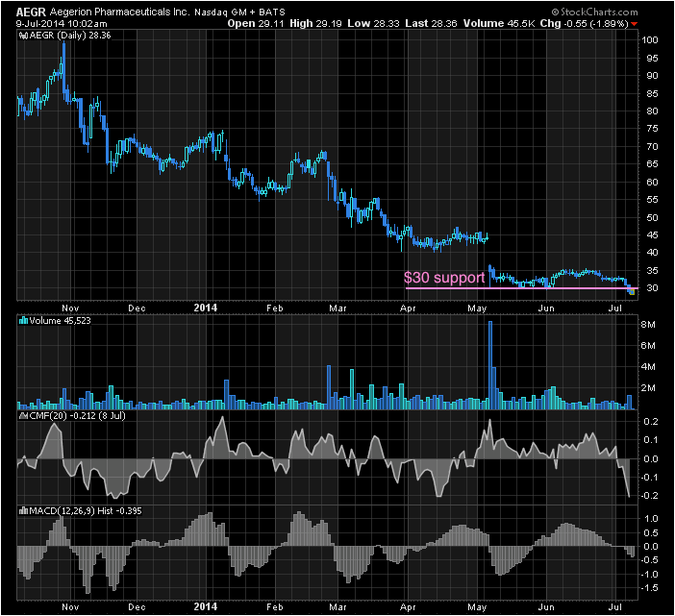
Task: Click the 0.2 CMF axis label
Action: tap(651, 422)
